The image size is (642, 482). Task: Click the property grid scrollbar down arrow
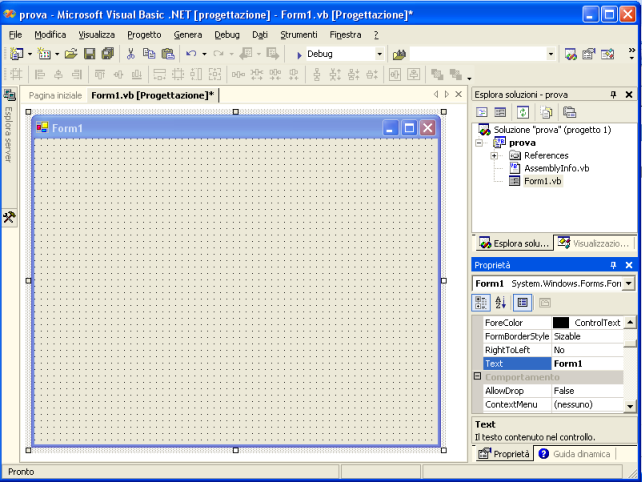pos(630,406)
